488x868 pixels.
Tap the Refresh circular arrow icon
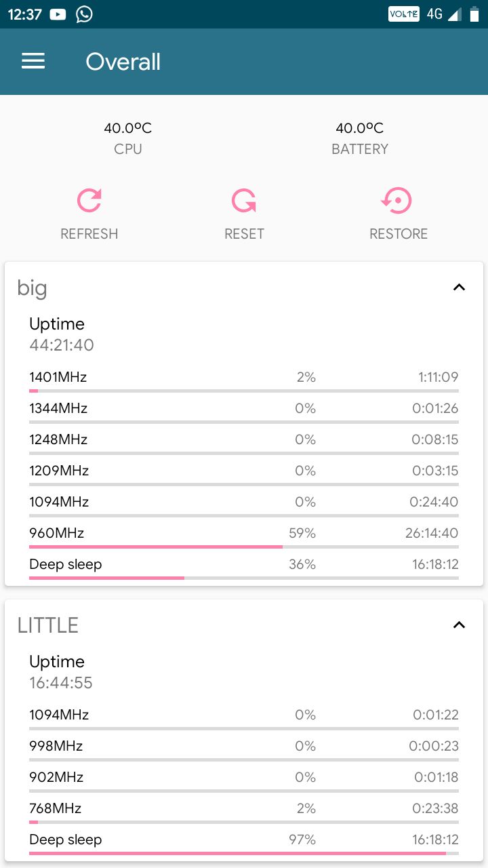pos(89,201)
